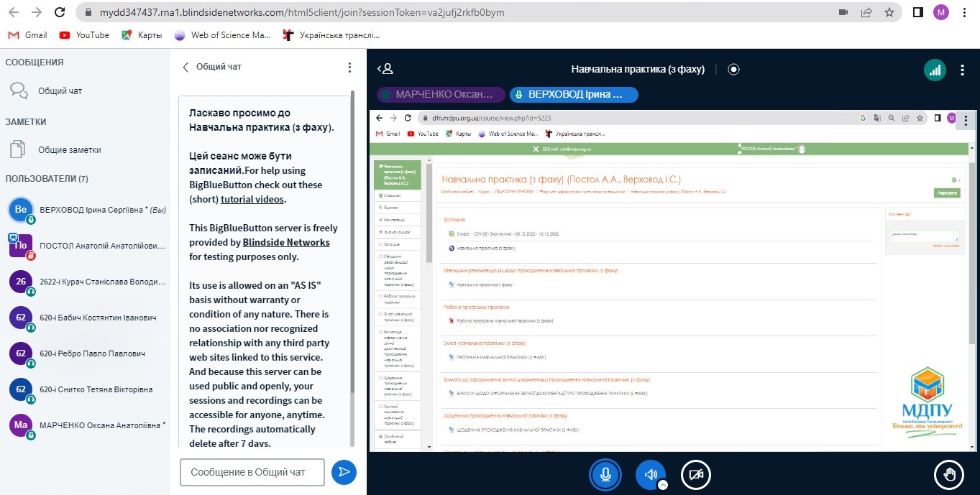Mute the microphone button
This screenshot has width=980, height=495.
(605, 474)
